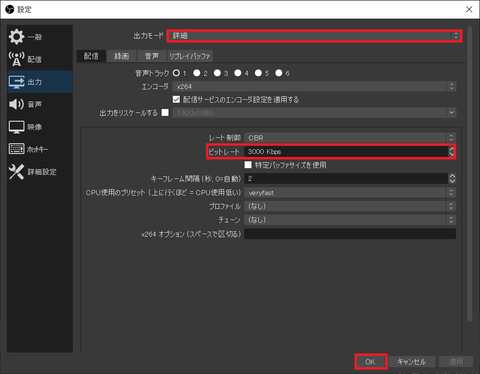Switch to the 録画 tab
Viewport: 480px width, 374px height.
[x=121, y=56]
